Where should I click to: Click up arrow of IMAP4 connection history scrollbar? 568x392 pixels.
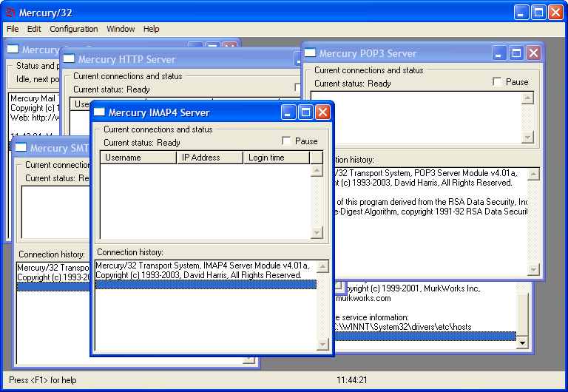tap(322, 267)
